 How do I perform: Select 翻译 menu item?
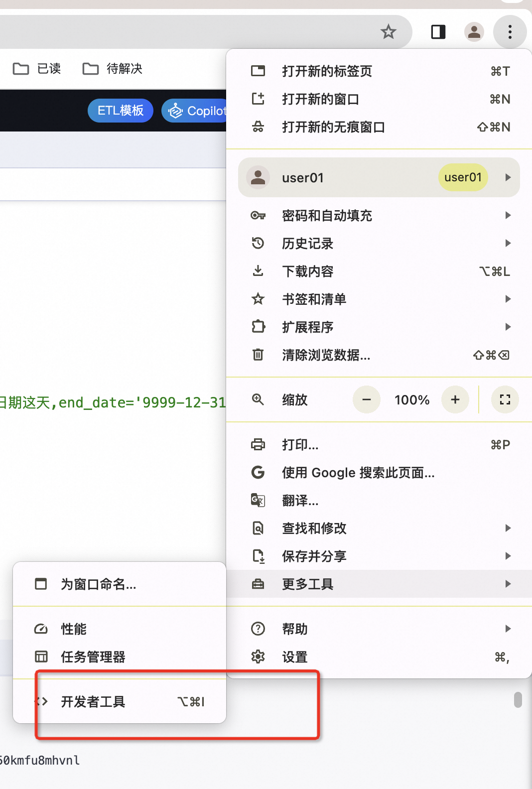pos(379,500)
